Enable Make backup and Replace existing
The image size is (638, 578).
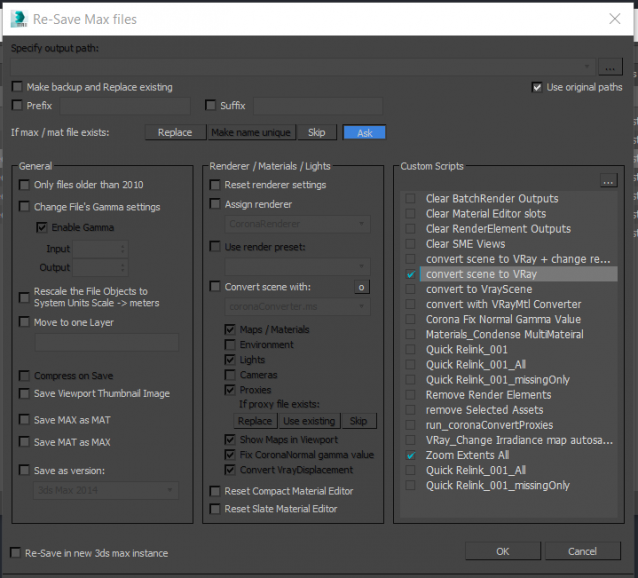pos(17,87)
